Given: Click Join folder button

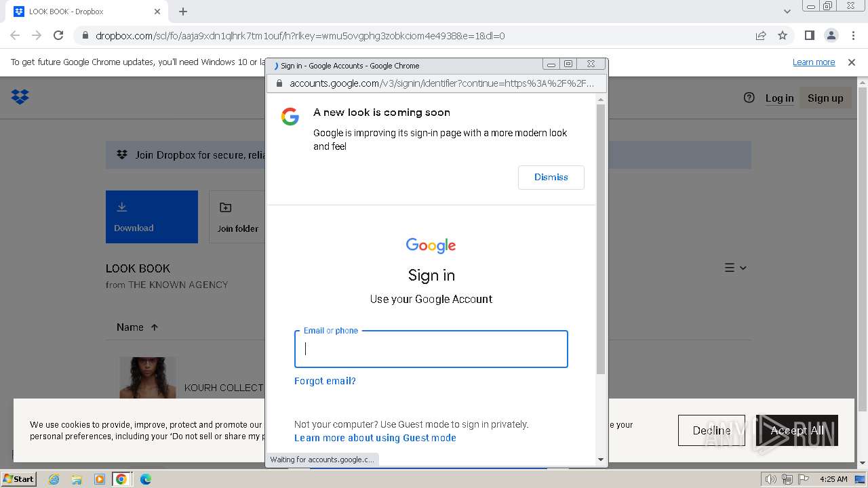Looking at the screenshot, I should pyautogui.click(x=237, y=217).
